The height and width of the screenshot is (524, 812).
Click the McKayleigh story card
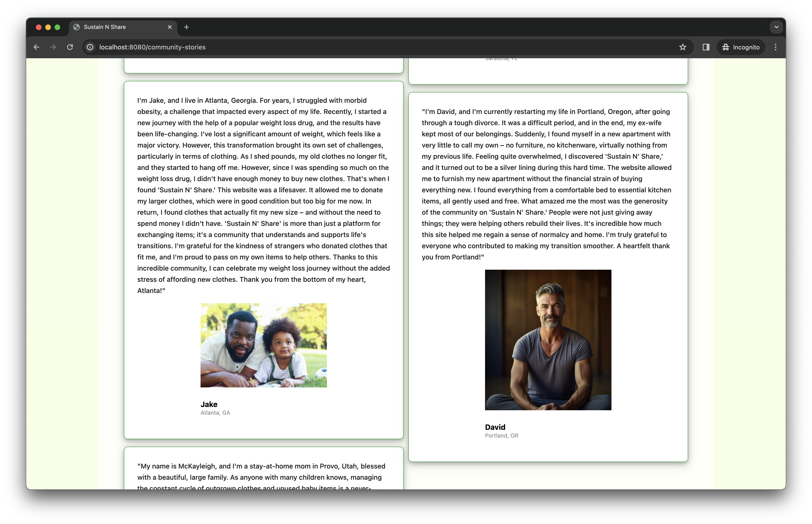tap(264, 471)
